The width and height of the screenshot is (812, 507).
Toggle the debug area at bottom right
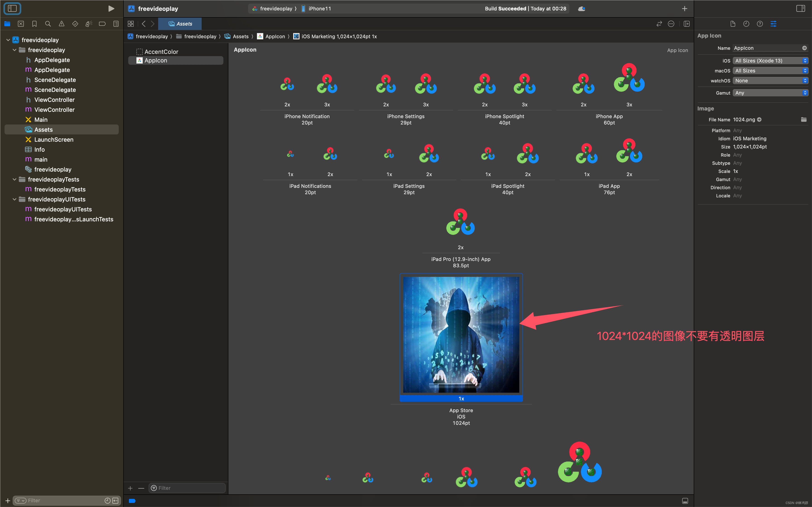685,501
